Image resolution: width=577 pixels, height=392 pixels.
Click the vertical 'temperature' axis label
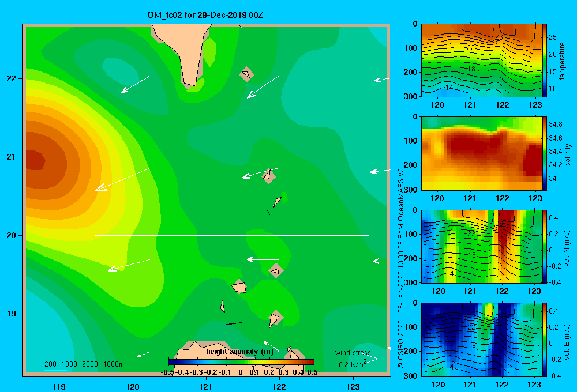[562, 61]
